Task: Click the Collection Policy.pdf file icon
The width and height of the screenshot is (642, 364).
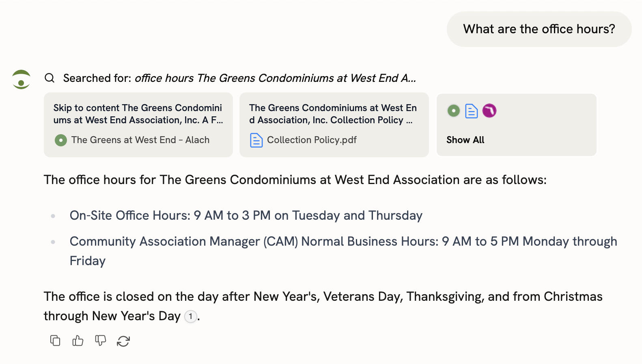Action: (x=256, y=140)
